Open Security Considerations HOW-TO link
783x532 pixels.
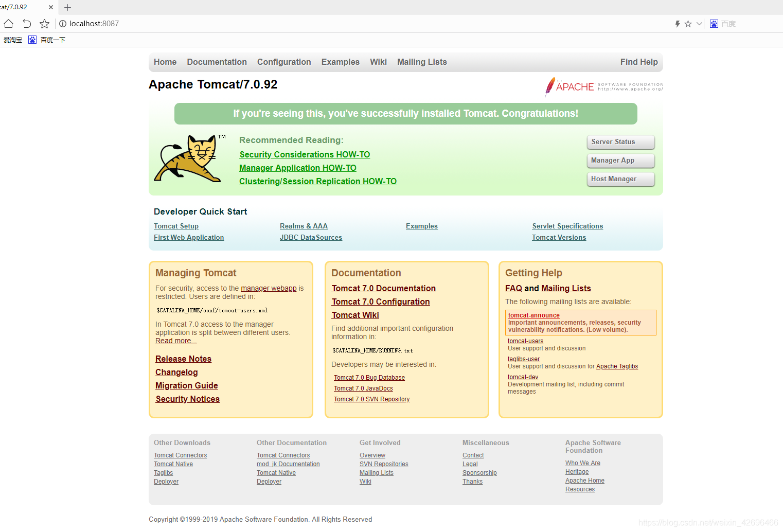coord(305,154)
